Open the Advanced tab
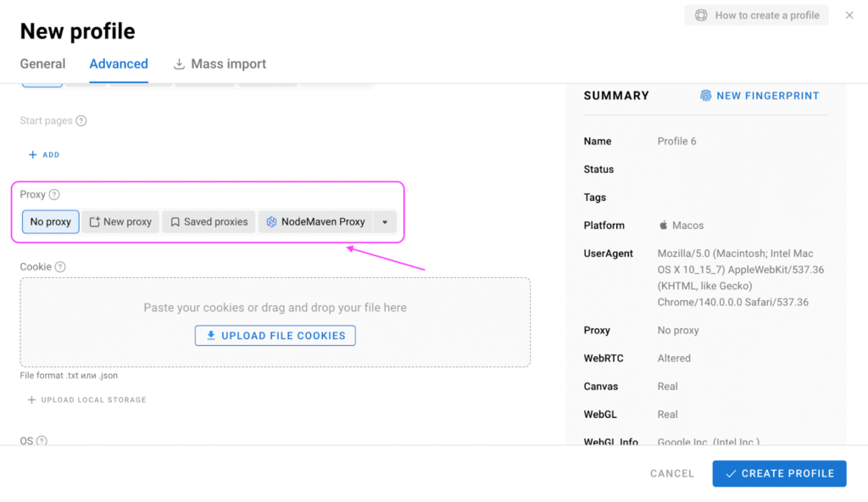 point(119,64)
